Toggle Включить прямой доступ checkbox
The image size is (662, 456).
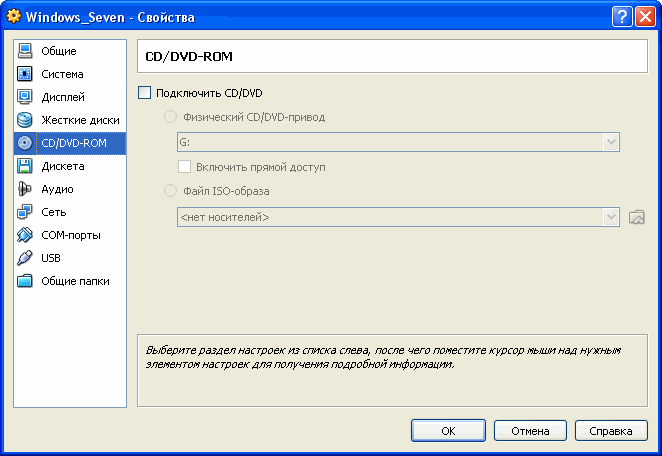click(x=184, y=167)
